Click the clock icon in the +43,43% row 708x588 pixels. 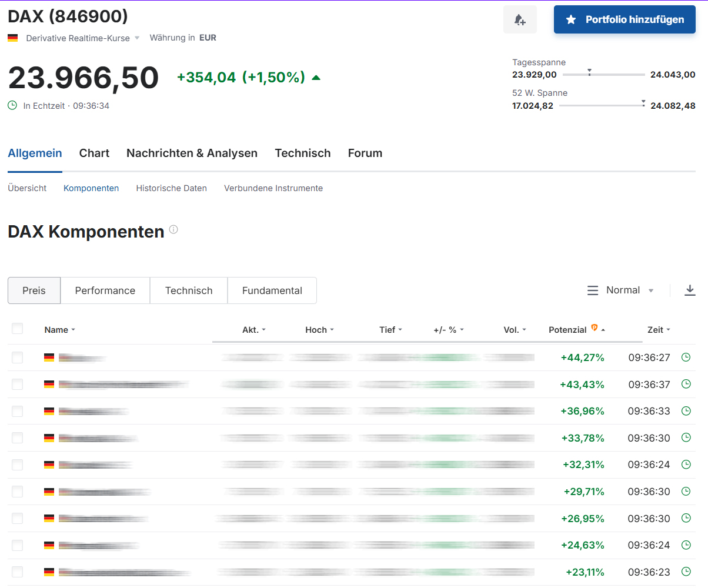(686, 384)
